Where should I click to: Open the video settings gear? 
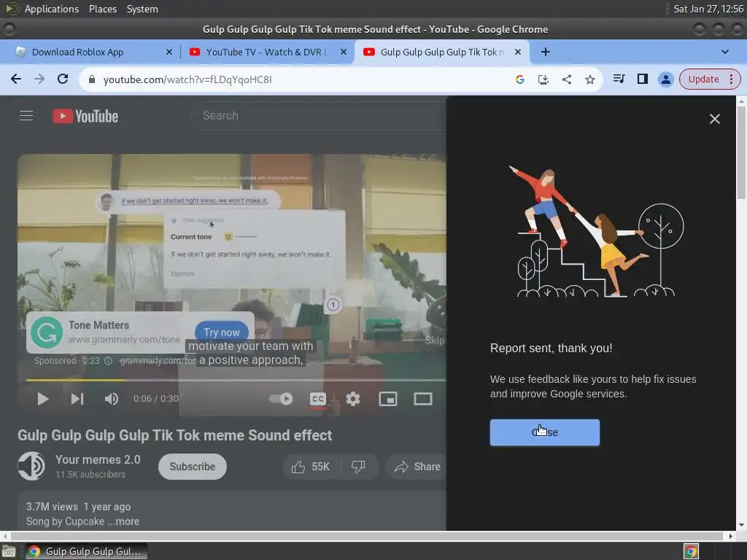tap(352, 399)
